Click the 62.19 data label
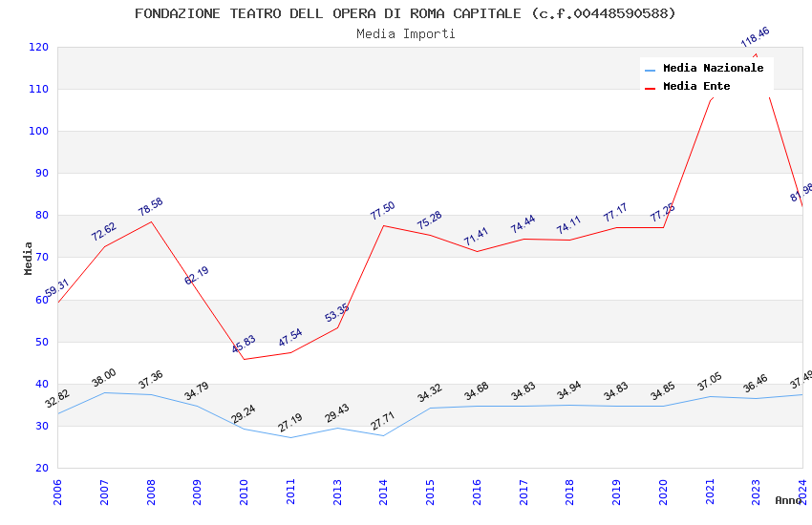Viewport: 812px width, 525px height. pos(197,275)
